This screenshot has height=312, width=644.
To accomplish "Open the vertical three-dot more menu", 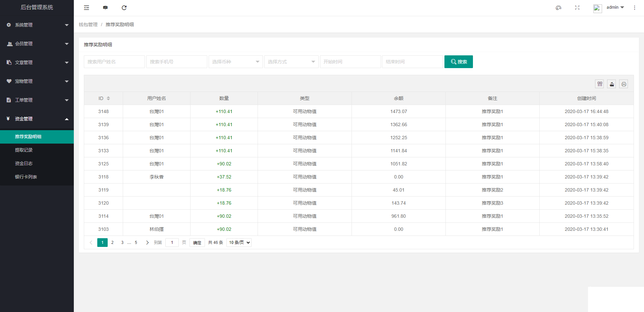I will pos(635,8).
